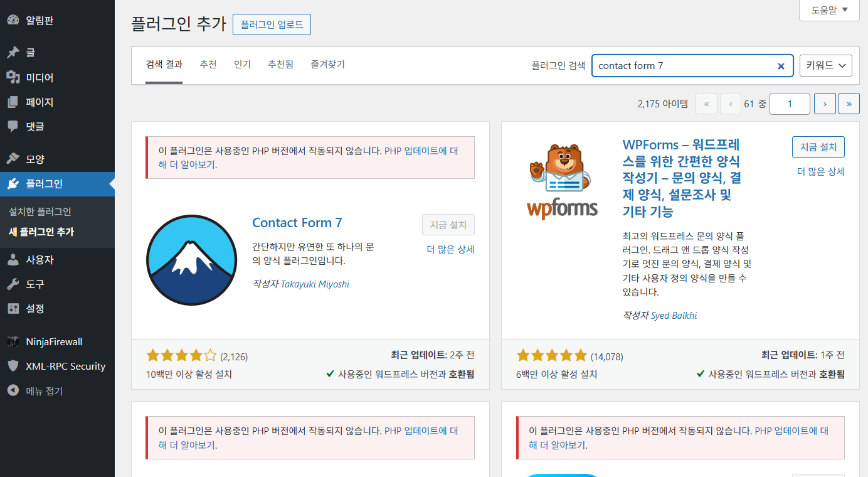Click the current page number field

790,104
